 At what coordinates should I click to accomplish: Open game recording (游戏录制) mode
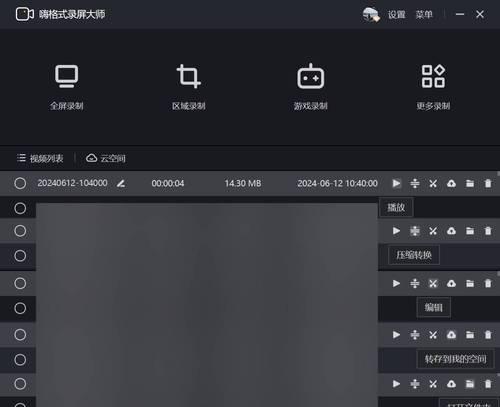pyautogui.click(x=311, y=87)
